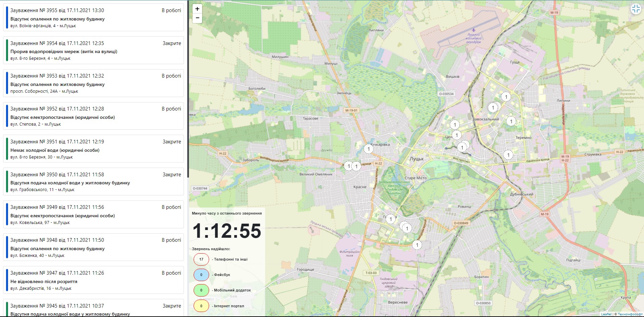Viewport: 644px width, 317px height.
Task: Click the red Телефонні та інші counter circle
Action: click(201, 259)
